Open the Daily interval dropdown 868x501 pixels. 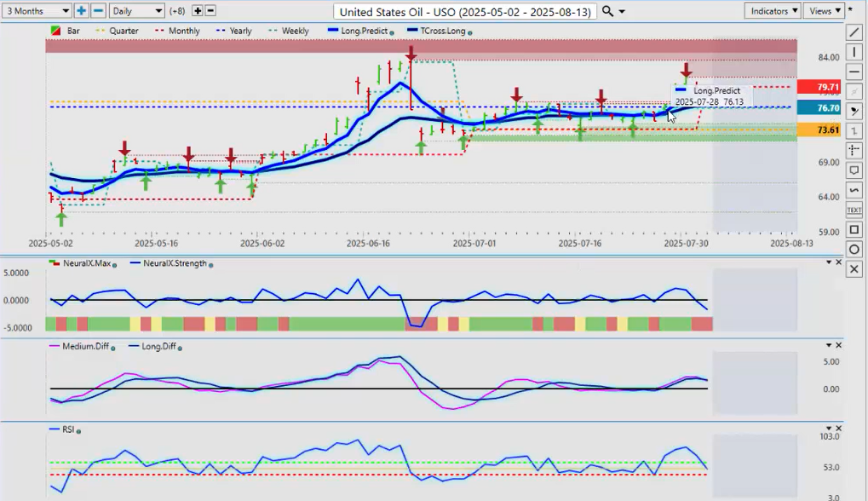point(136,11)
